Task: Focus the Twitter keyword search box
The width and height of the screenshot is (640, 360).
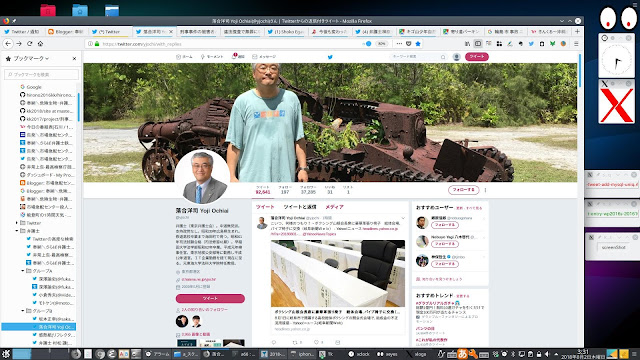Action: (418, 57)
